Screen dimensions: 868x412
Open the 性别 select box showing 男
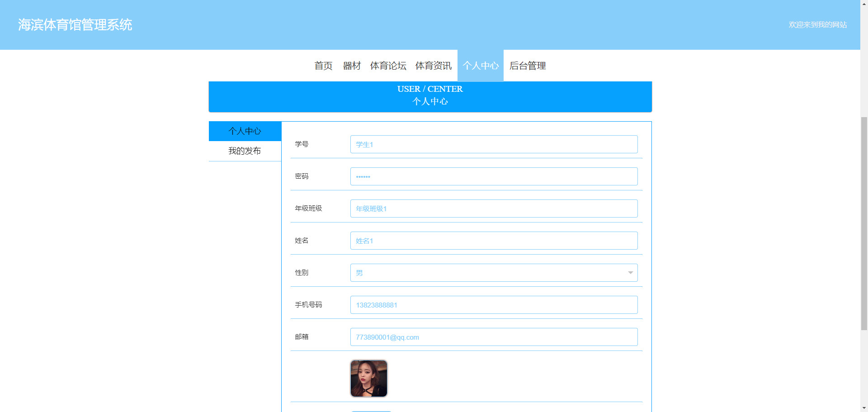[x=488, y=273]
